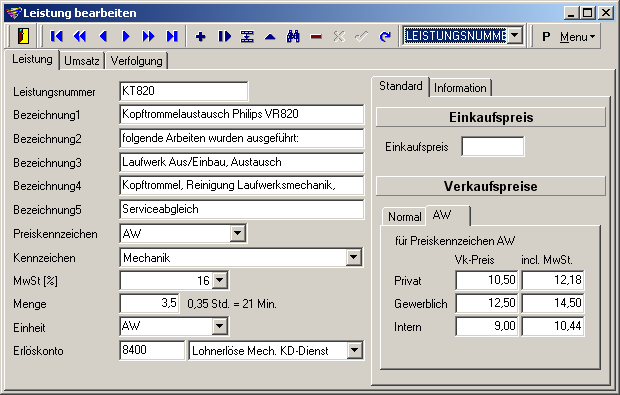Click Gewerblich Vk-Preis field 12,50
The width and height of the screenshot is (620, 395).
click(486, 303)
